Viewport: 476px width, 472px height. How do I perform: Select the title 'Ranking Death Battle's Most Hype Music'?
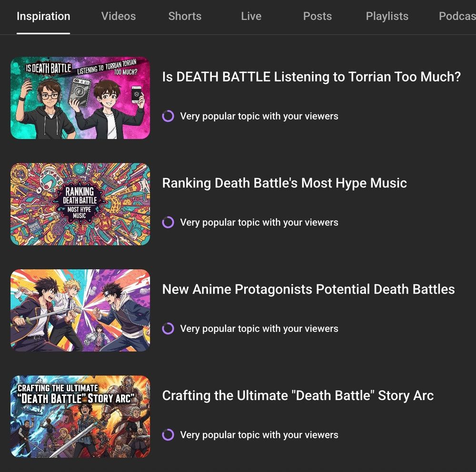(285, 183)
